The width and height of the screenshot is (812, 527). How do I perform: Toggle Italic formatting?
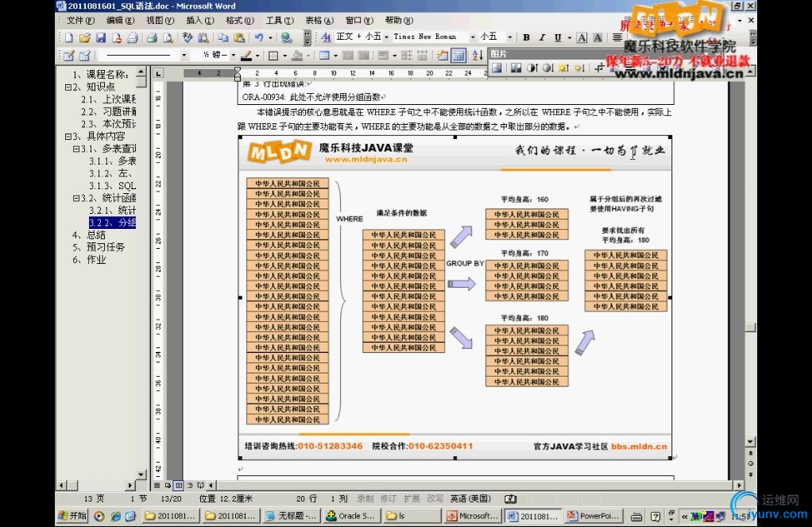542,37
